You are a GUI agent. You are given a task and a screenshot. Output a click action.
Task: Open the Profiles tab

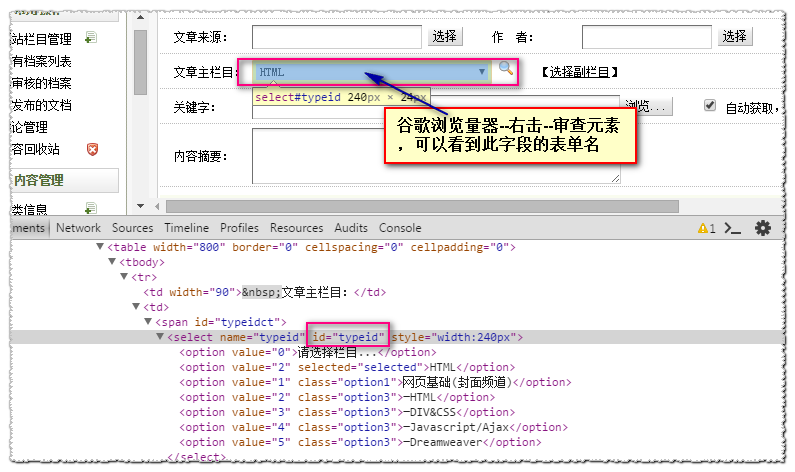(239, 228)
